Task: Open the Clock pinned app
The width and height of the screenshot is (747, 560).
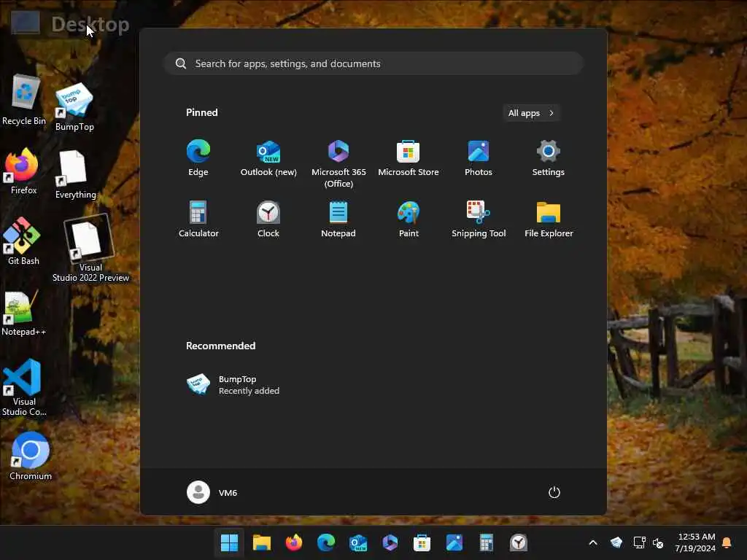Action: pos(268,219)
